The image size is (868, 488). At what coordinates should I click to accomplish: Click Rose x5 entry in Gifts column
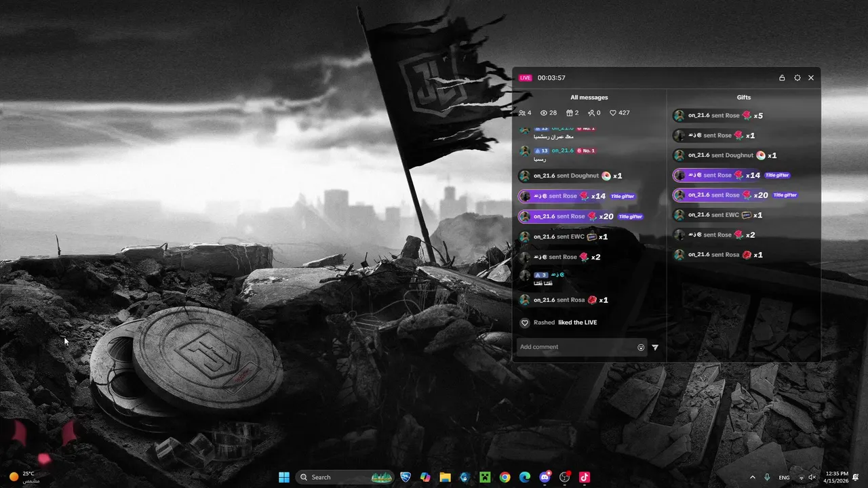click(718, 116)
